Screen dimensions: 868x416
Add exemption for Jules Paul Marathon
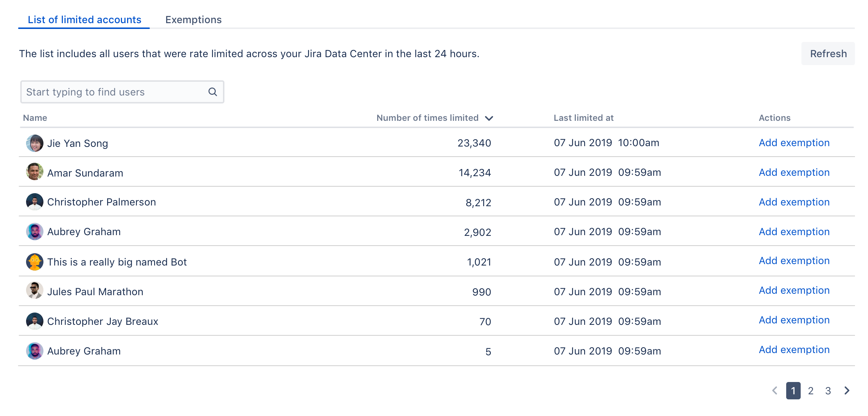(x=794, y=290)
